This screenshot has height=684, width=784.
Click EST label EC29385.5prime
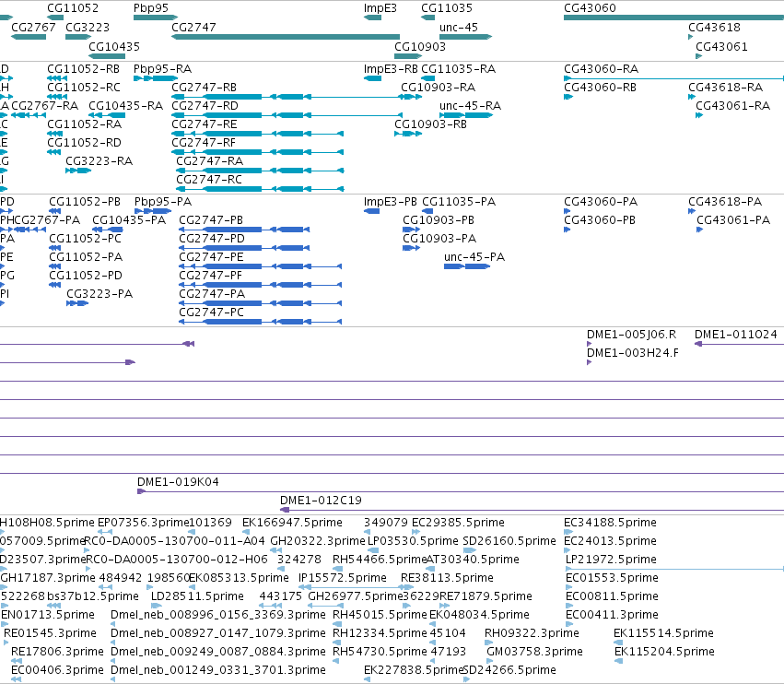[458, 523]
